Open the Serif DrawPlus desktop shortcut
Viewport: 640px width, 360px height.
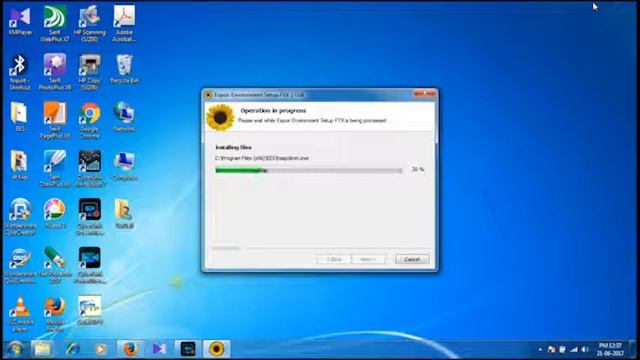(x=55, y=168)
